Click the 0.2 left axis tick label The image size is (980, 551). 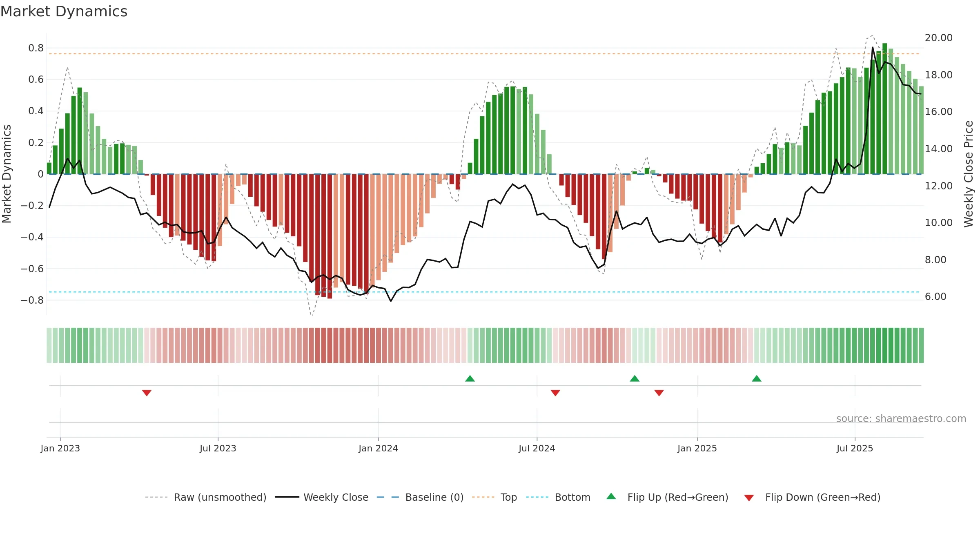coord(36,143)
